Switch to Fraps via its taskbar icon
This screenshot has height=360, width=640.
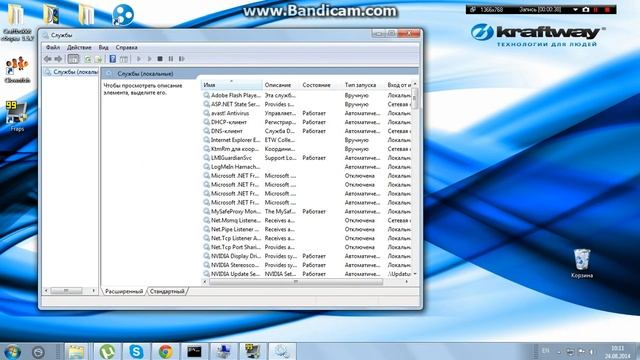coord(252,352)
